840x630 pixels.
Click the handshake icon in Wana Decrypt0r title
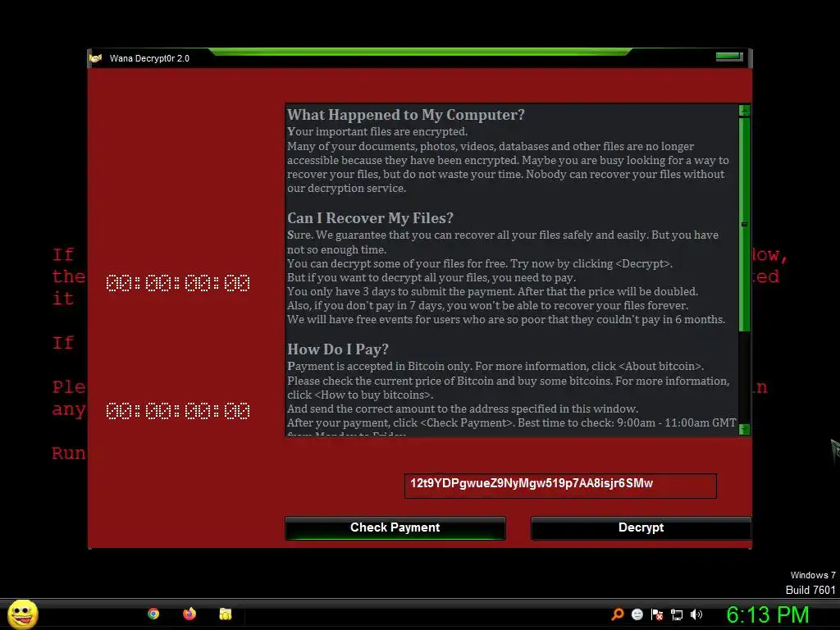coord(95,58)
